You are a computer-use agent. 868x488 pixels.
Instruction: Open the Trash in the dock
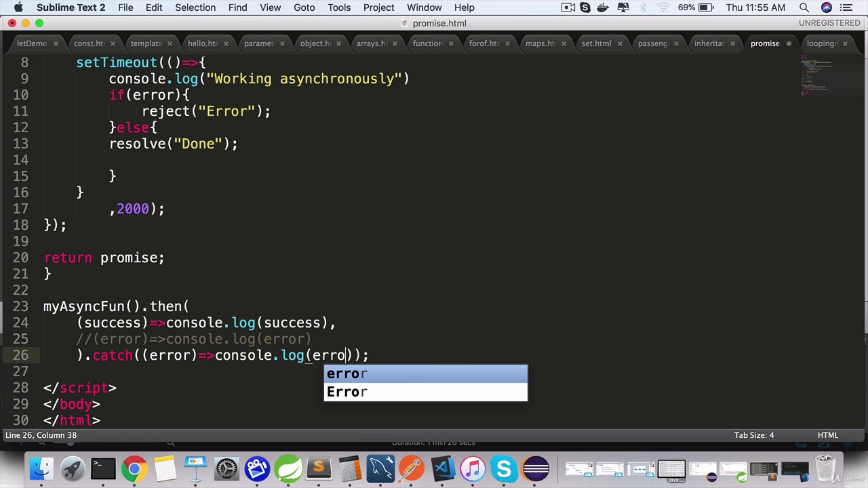(x=825, y=468)
